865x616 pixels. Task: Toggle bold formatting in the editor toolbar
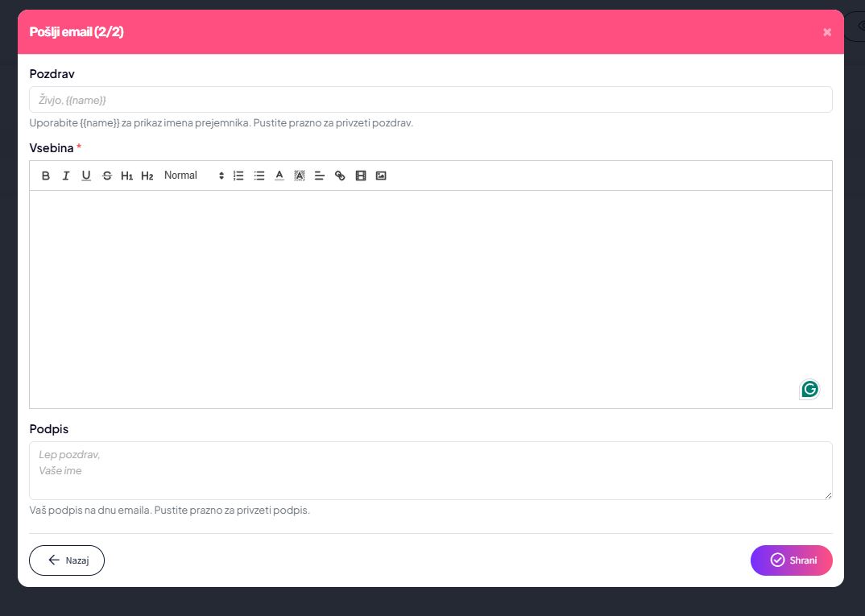[x=46, y=176]
